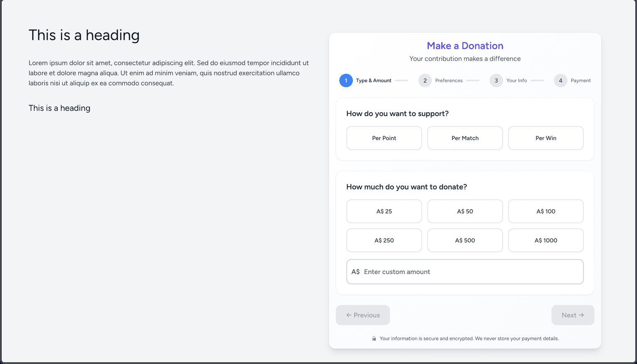Go to the Next step

[573, 315]
